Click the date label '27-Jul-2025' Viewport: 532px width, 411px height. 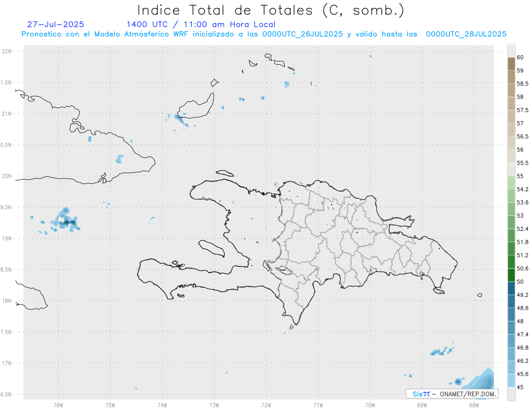pos(56,24)
